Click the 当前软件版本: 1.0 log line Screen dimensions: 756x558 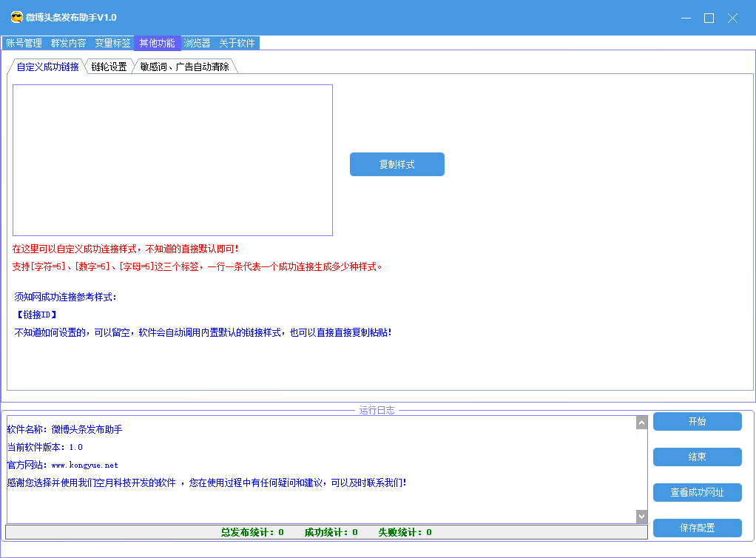45,448
